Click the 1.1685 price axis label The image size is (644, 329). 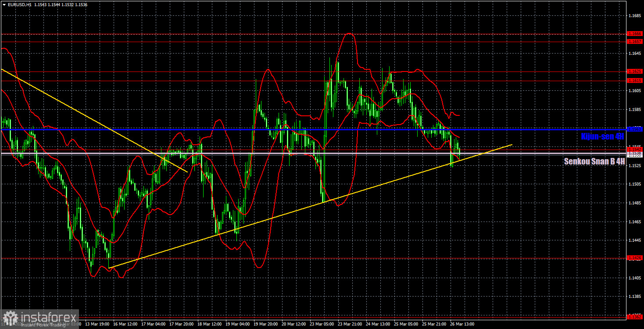pos(634,16)
